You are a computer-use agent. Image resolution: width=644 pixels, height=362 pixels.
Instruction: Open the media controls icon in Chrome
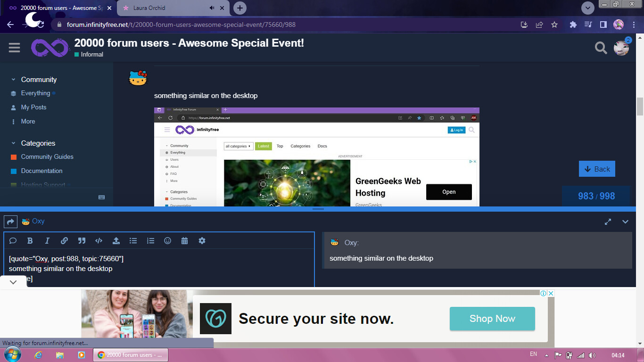coord(588,25)
